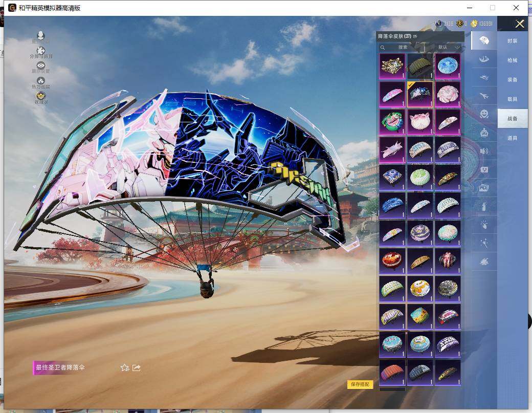
Task: Open the collection badge icon at left
Action: point(41,96)
